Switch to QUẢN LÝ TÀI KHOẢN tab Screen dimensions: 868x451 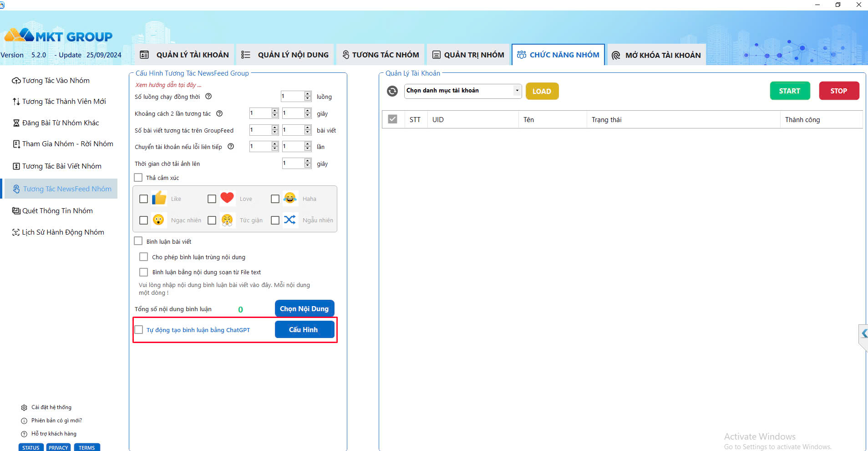tap(184, 55)
